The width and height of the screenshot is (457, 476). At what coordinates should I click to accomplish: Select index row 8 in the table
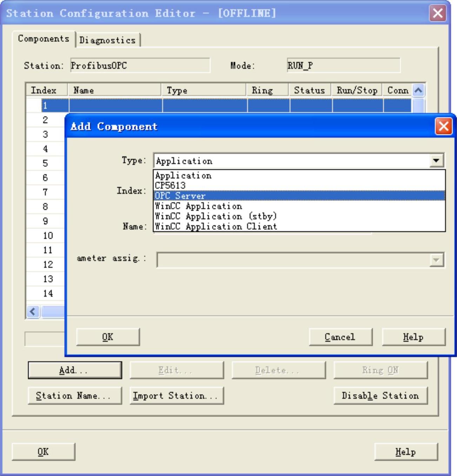(45, 207)
